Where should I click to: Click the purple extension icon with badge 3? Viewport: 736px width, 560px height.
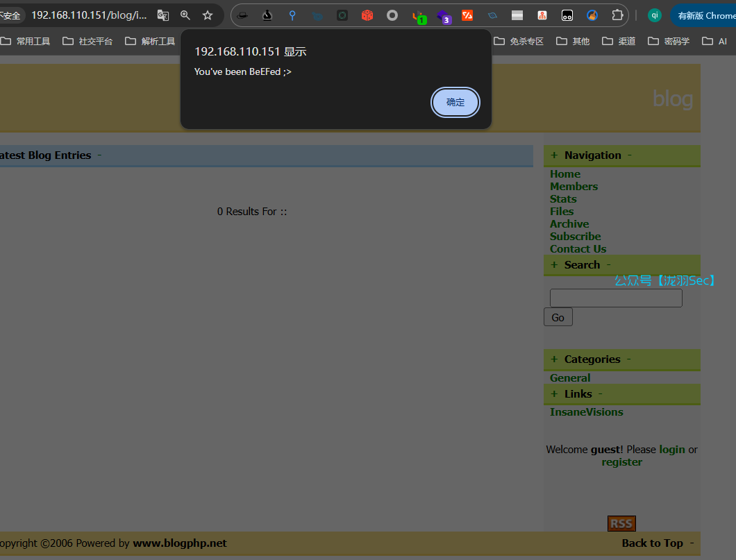click(444, 16)
